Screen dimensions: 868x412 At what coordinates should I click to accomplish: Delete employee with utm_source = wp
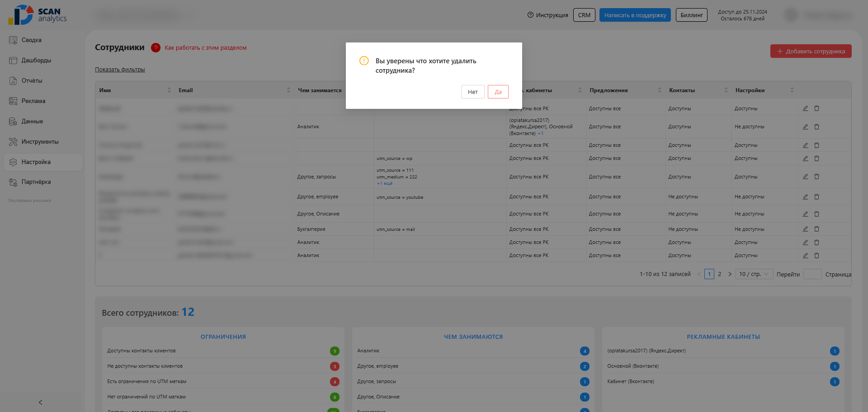[x=816, y=159]
